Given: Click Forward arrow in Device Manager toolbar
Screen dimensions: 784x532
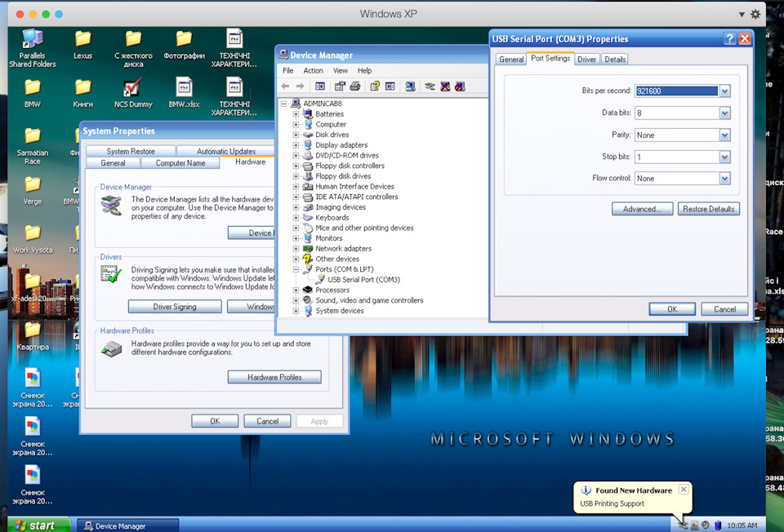Looking at the screenshot, I should (x=300, y=86).
